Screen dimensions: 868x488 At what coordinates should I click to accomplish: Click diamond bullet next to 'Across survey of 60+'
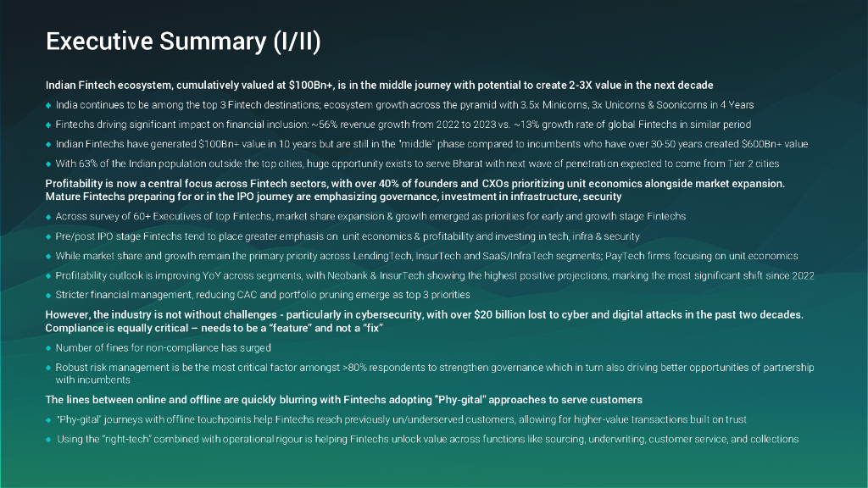tap(48, 217)
